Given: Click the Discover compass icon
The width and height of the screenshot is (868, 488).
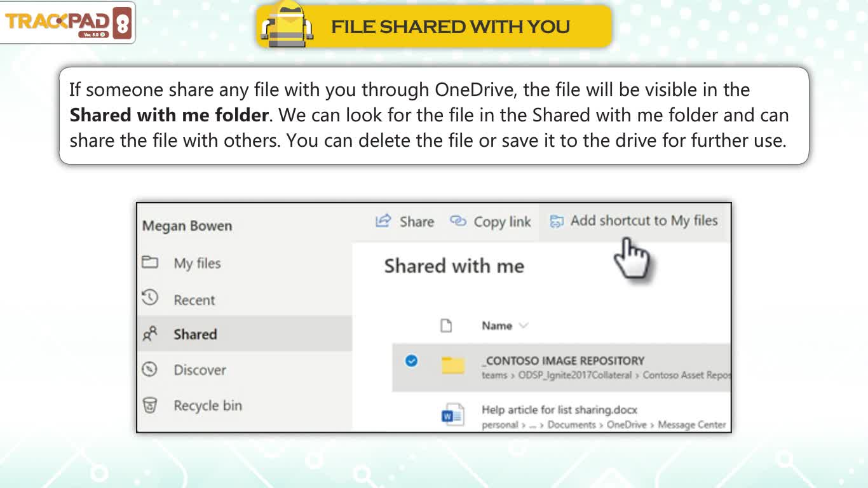Looking at the screenshot, I should tap(149, 369).
